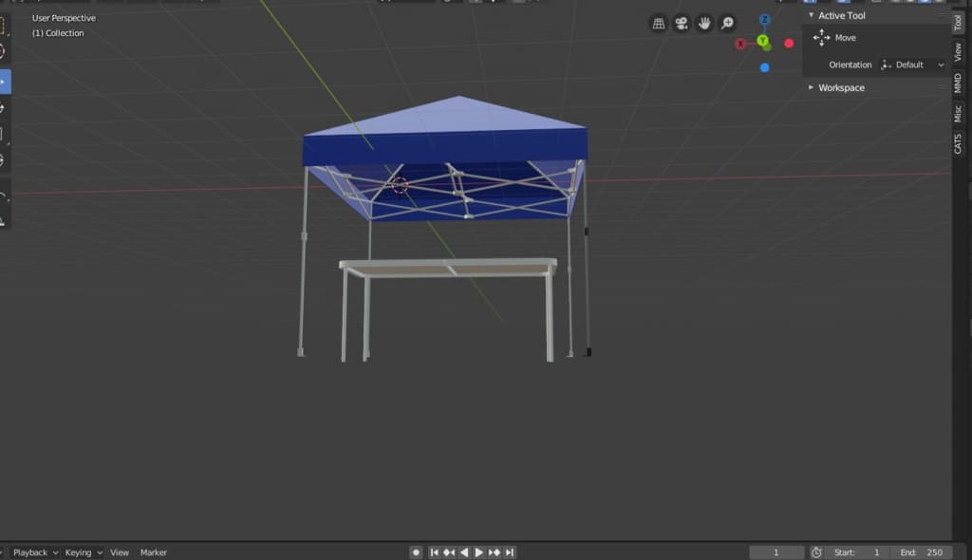Switch to the View sidebar tab
The height and width of the screenshot is (560, 972).
point(958,51)
